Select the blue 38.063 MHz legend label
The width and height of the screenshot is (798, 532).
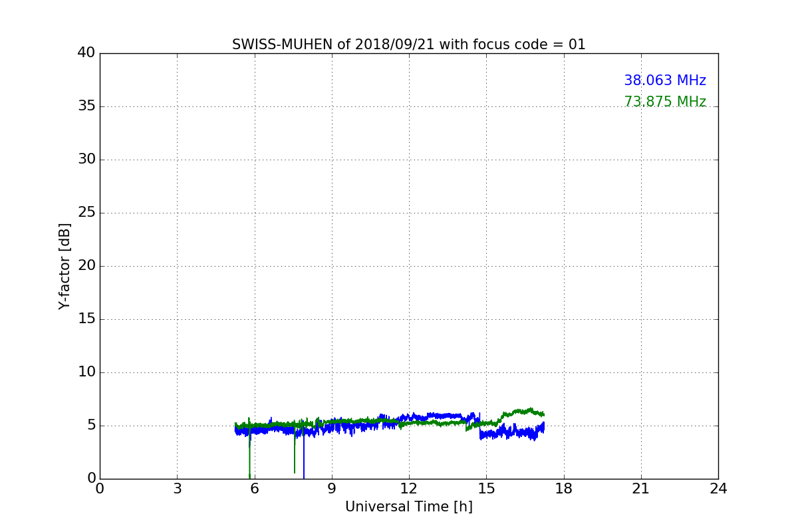pyautogui.click(x=665, y=80)
